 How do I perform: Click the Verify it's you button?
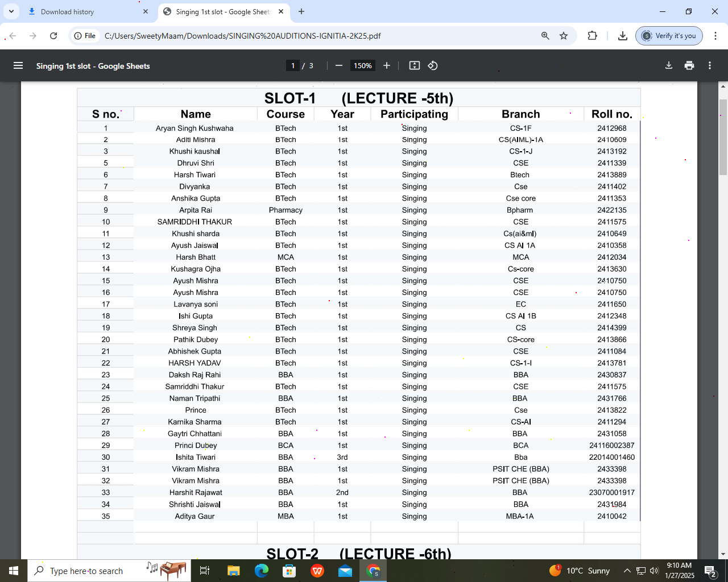point(669,36)
